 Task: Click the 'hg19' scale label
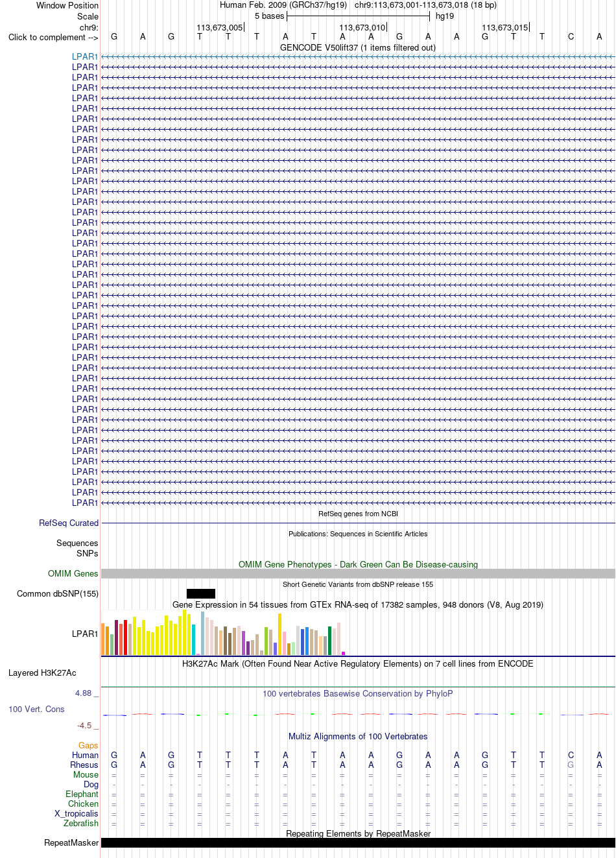click(445, 16)
